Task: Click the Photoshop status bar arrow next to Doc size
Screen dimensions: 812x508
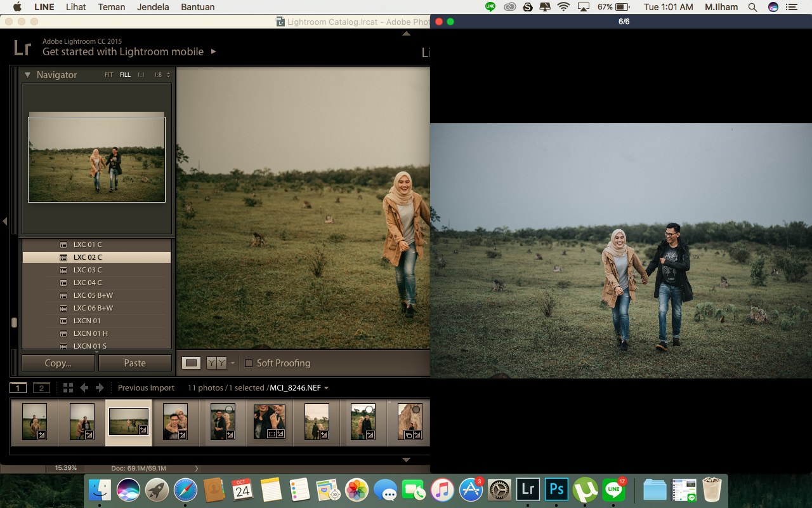Action: [x=197, y=469]
